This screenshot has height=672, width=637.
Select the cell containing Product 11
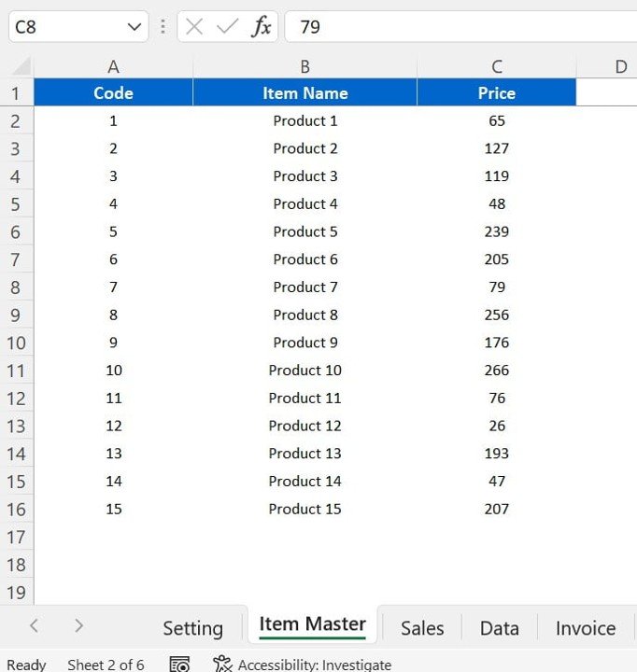coord(305,398)
